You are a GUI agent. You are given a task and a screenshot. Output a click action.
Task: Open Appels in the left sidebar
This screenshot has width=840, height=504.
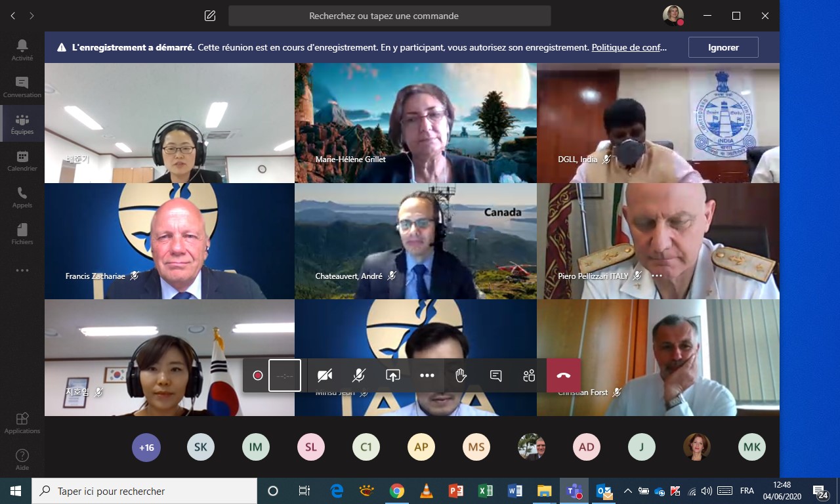tap(22, 197)
